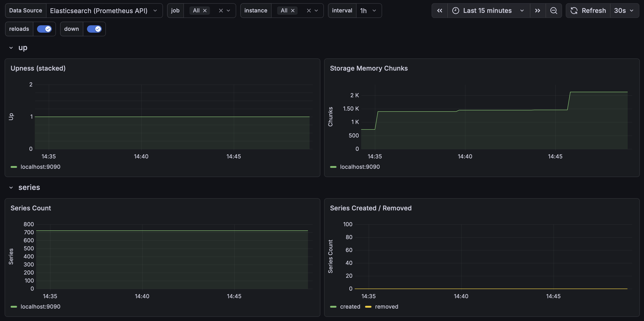The height and width of the screenshot is (321, 644).
Task: Toggle localhost:9090 legend in Upness panel
Action: click(41, 167)
